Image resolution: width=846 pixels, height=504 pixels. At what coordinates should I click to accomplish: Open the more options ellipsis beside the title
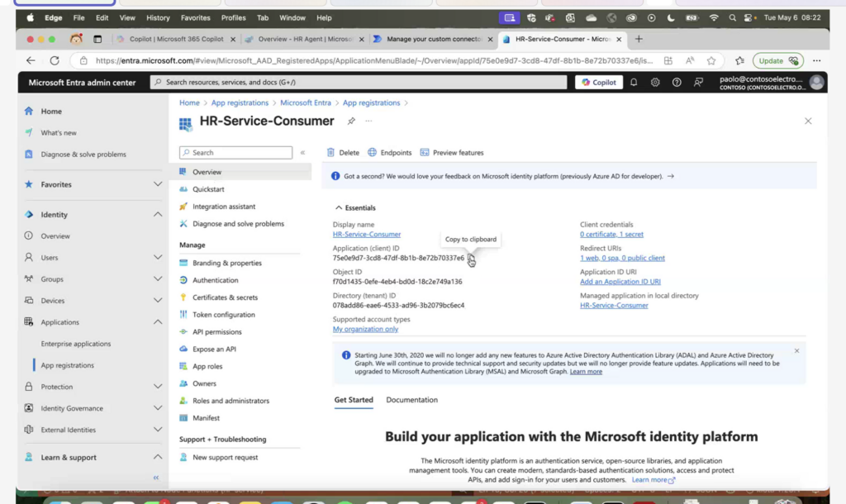[368, 121]
